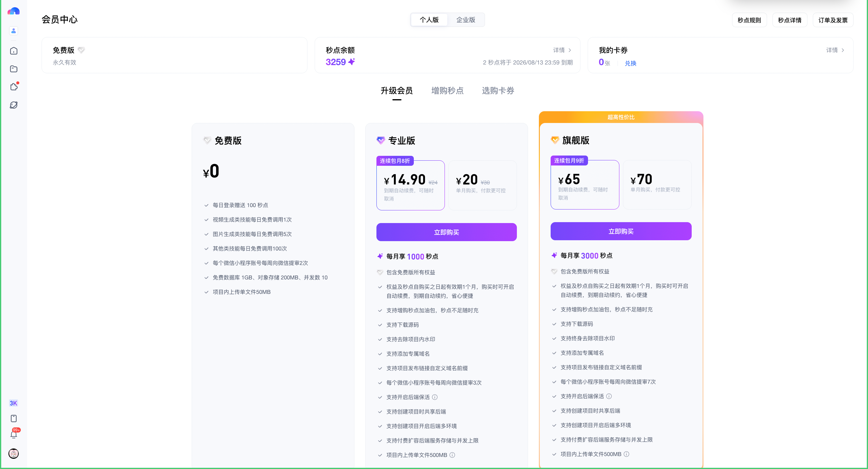
Task: Click the 兑换 link
Action: coord(631,63)
